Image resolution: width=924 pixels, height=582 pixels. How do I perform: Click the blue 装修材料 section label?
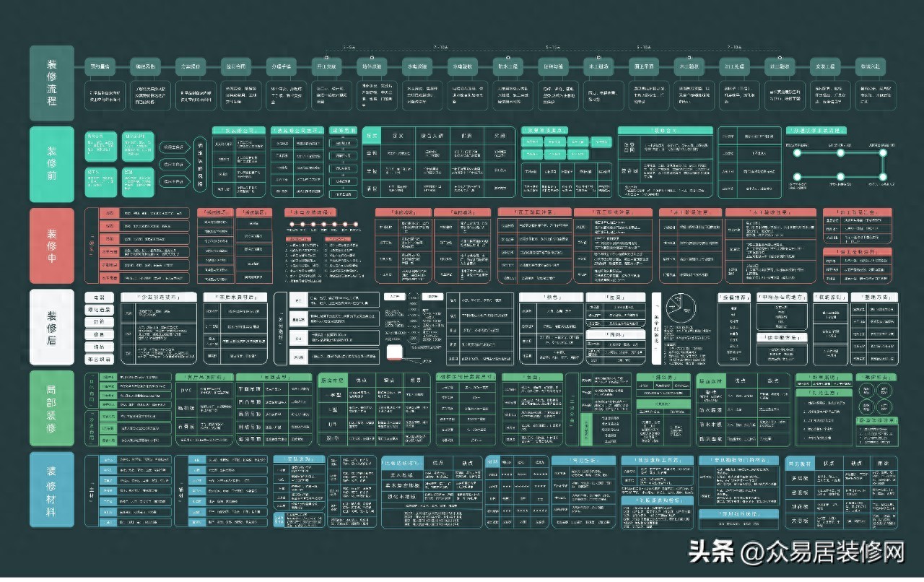[x=51, y=490]
